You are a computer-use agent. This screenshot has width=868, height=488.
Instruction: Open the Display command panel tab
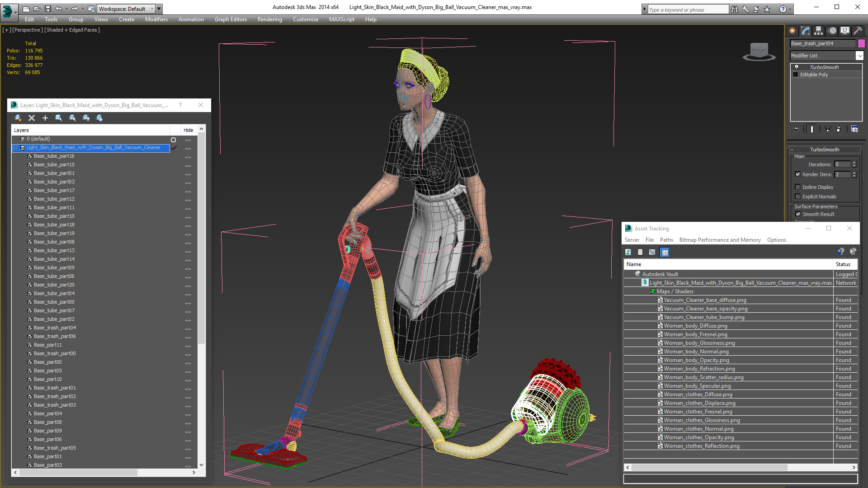click(x=845, y=31)
